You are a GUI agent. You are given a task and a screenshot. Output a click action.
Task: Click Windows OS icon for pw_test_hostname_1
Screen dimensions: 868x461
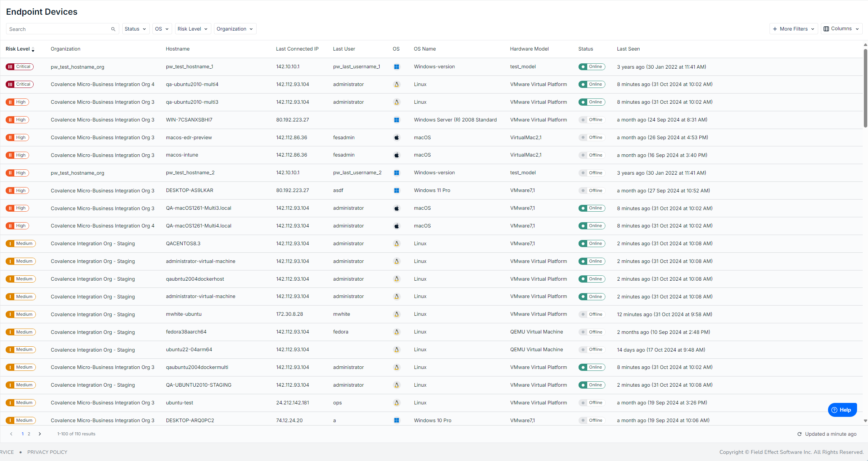pyautogui.click(x=396, y=67)
